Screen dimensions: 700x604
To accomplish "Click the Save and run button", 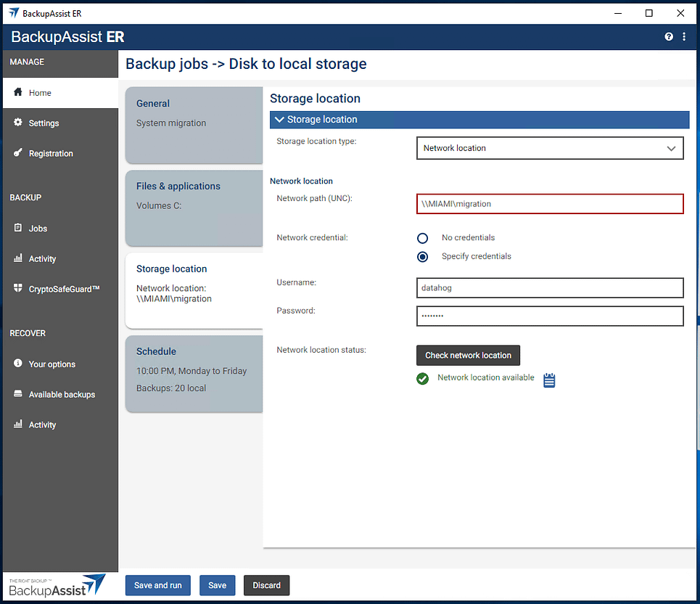I will [157, 585].
